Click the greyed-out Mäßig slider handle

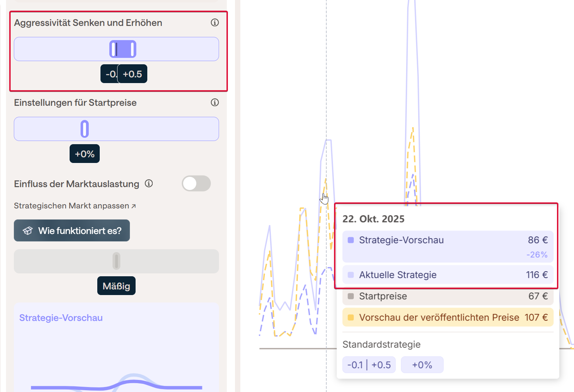[x=116, y=261]
